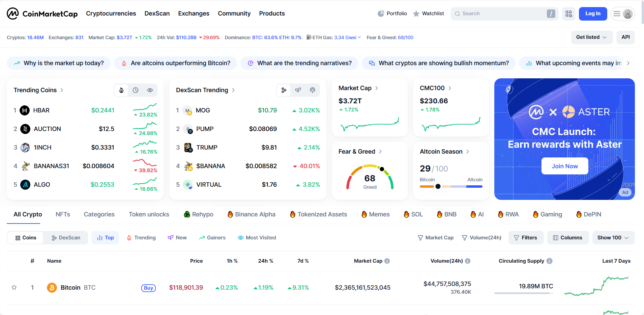Click the BANANAS31 coin icon
Viewport: 644px width, 315px height.
pyautogui.click(x=25, y=166)
